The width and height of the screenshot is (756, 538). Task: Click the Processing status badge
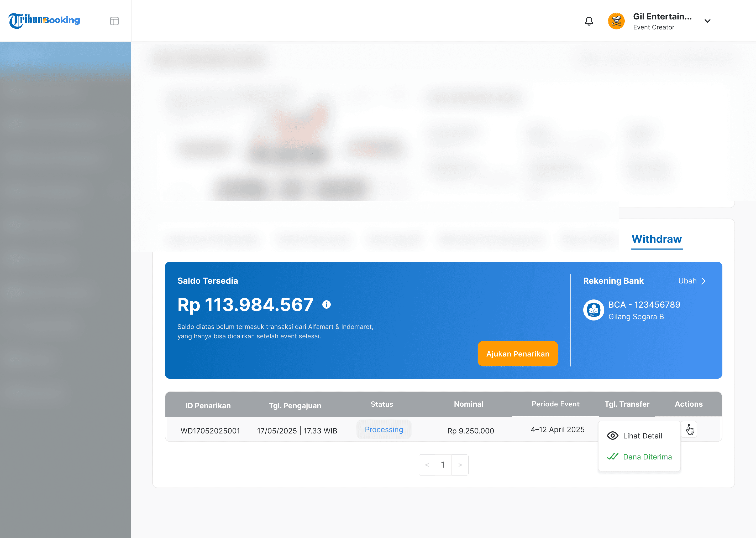384,429
